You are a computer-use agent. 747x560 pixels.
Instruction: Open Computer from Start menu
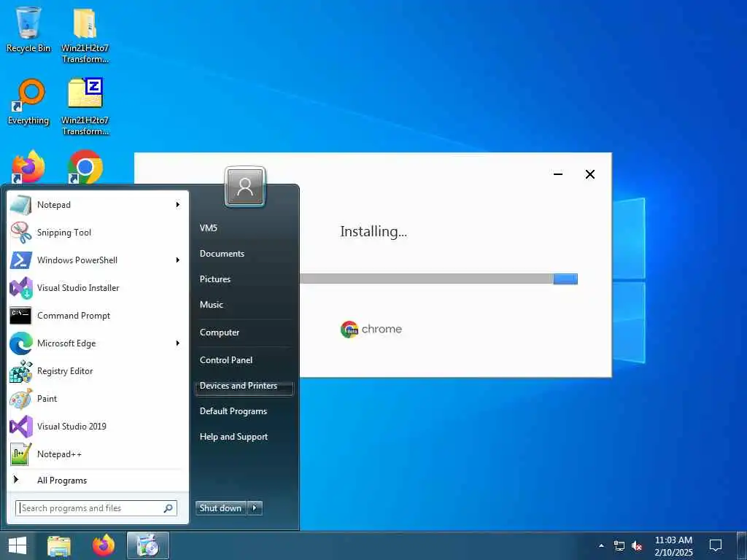coord(219,332)
